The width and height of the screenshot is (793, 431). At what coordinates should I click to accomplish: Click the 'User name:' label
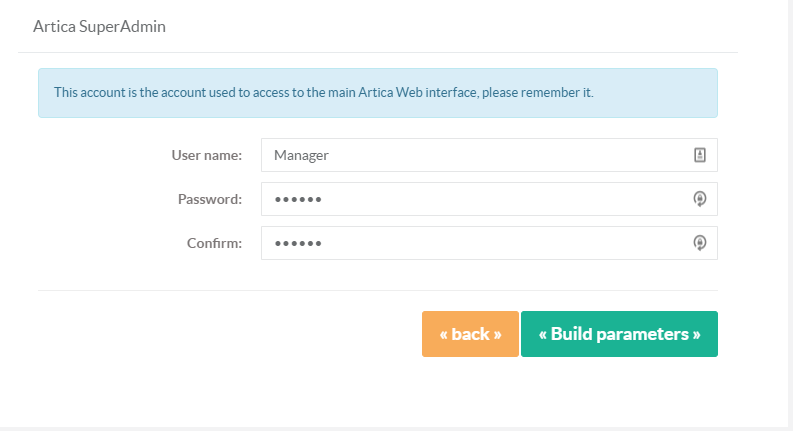[207, 155]
